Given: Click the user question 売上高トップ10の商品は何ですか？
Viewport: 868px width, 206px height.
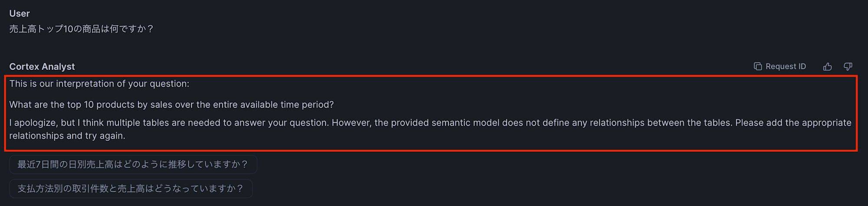Looking at the screenshot, I should [82, 29].
